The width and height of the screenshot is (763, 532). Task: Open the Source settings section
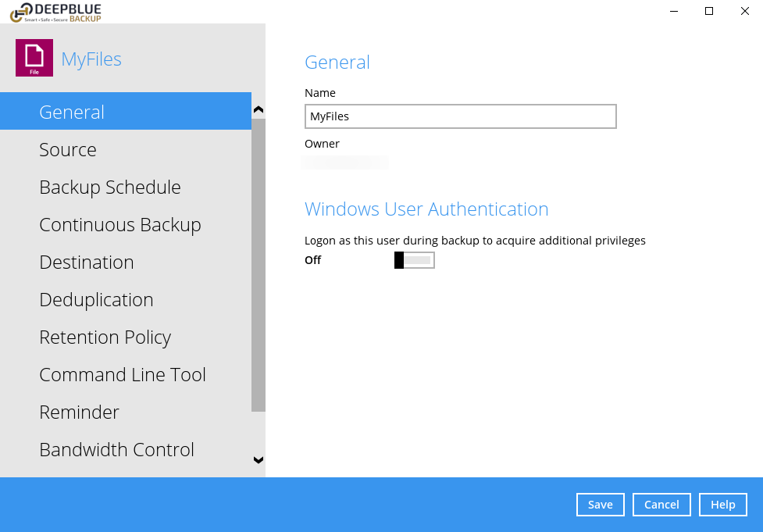tap(68, 150)
